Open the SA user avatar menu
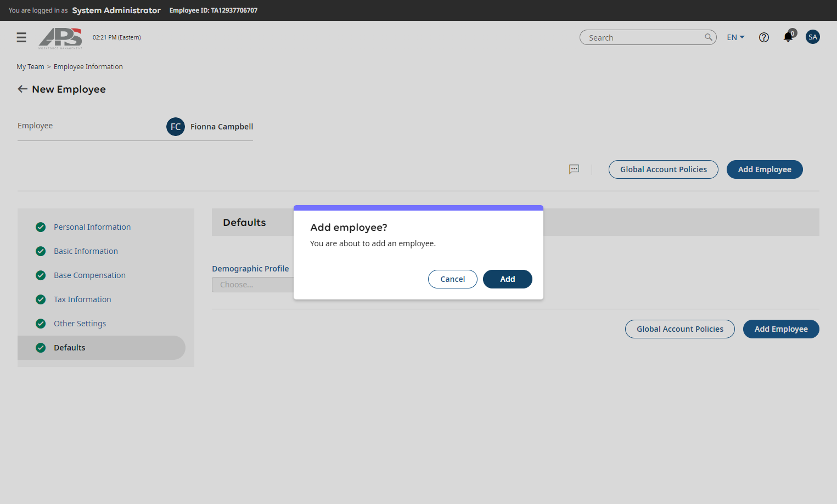 tap(813, 37)
